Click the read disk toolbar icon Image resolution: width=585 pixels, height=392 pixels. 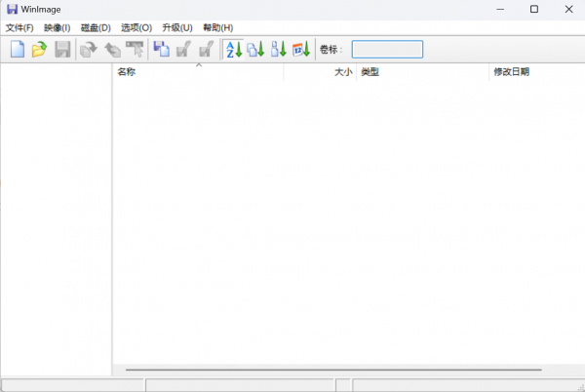[x=89, y=49]
